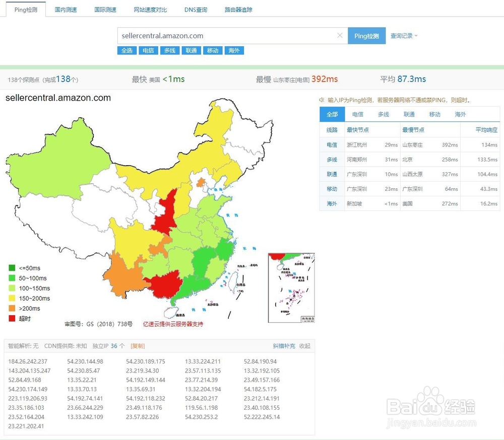This screenshot has height=440, width=504.
Task: Click 浙江杭州 fastest node cell
Action: [x=357, y=145]
